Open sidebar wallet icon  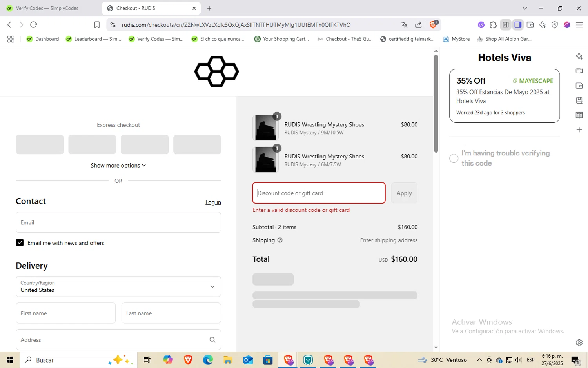coord(579,86)
